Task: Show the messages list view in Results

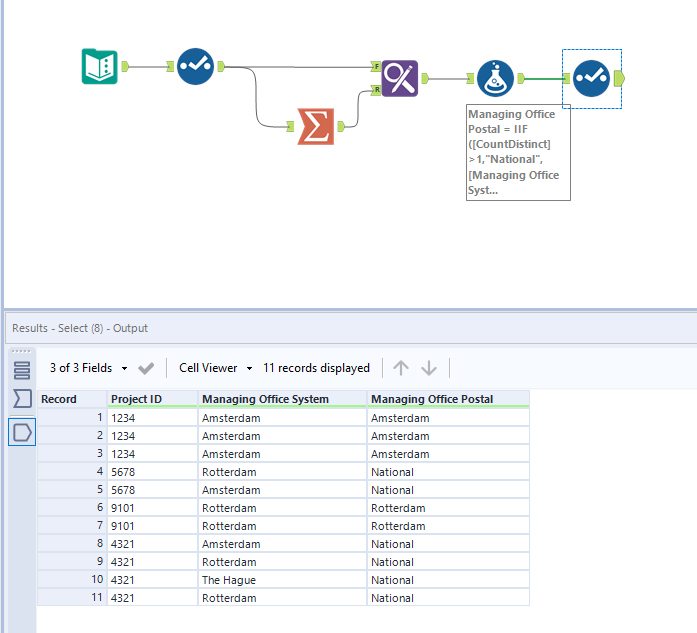Action: (22, 370)
